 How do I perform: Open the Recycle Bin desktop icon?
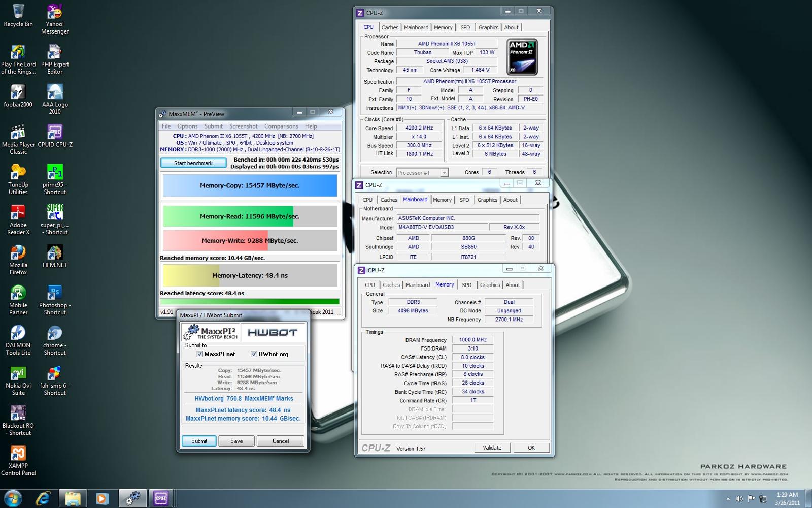tap(18, 16)
